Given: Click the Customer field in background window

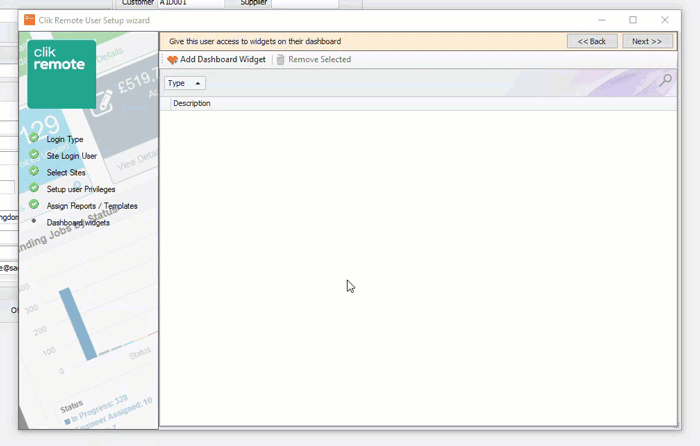Looking at the screenshot, I should click(x=191, y=3).
